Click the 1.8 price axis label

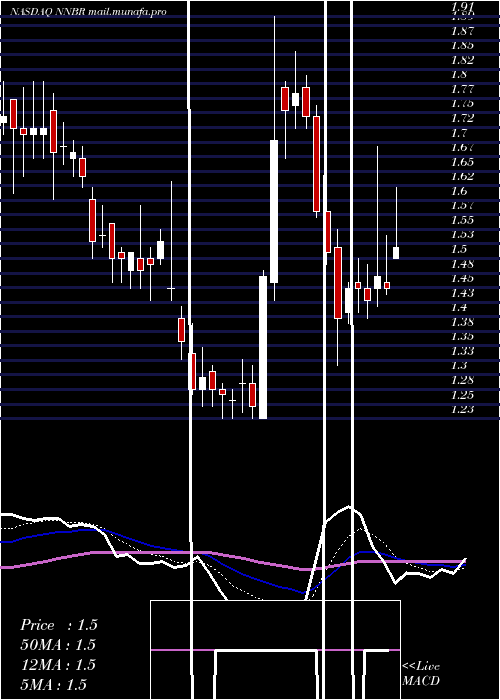[459, 75]
